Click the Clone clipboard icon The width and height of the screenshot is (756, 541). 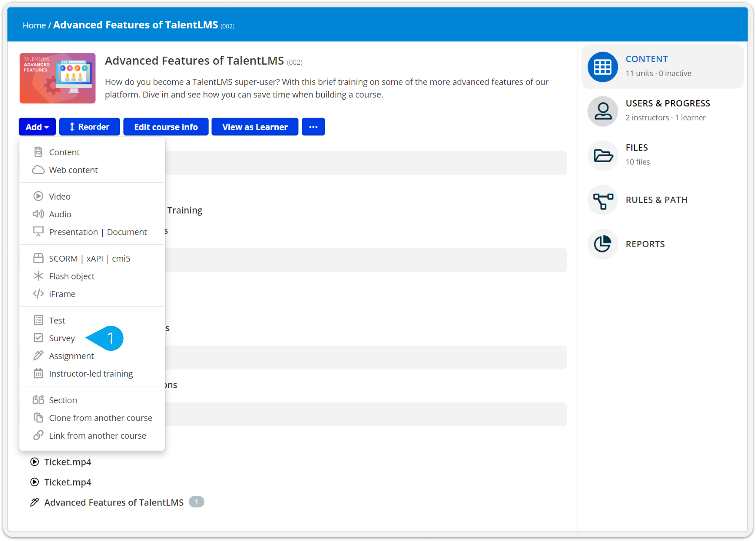pos(38,418)
